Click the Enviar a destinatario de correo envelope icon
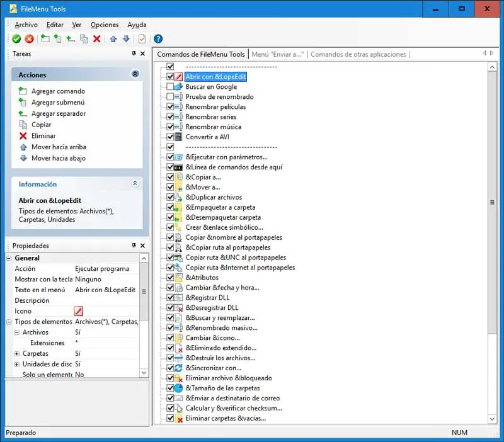504x442 pixels. tap(178, 399)
